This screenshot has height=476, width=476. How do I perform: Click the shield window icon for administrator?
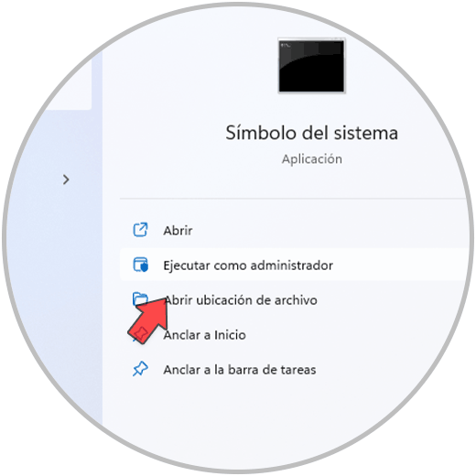(140, 265)
